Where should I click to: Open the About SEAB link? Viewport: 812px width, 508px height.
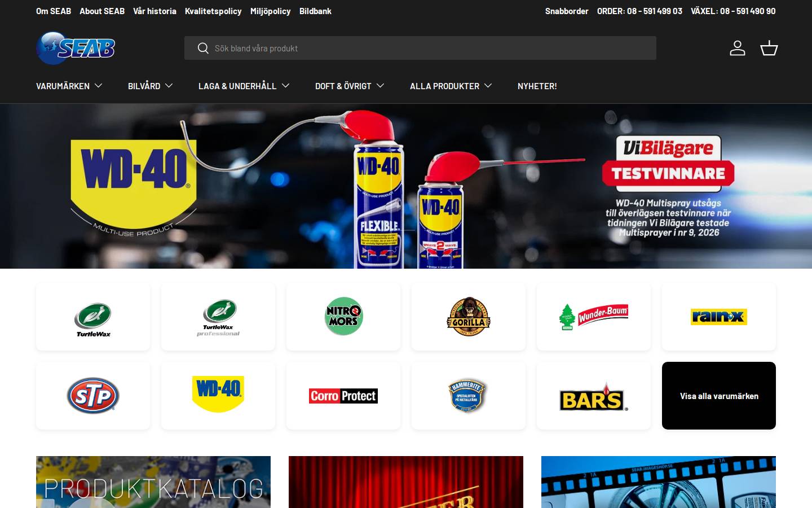tap(102, 11)
